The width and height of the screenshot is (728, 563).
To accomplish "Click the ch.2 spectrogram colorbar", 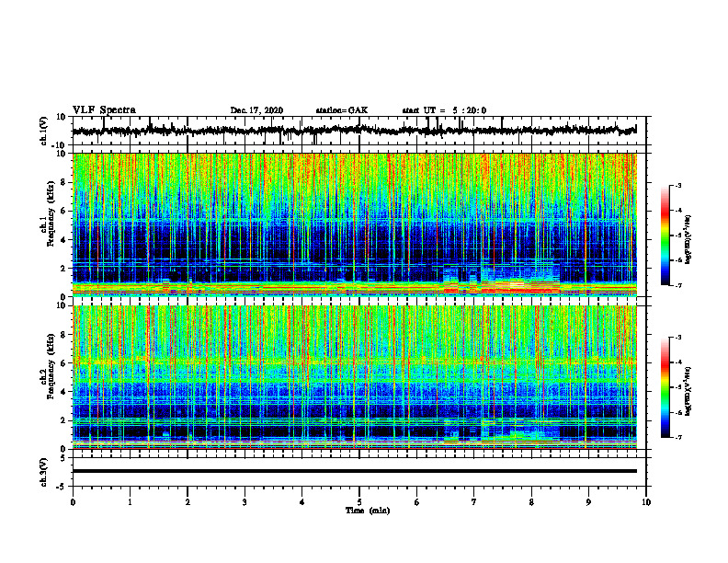I will pos(665,387).
